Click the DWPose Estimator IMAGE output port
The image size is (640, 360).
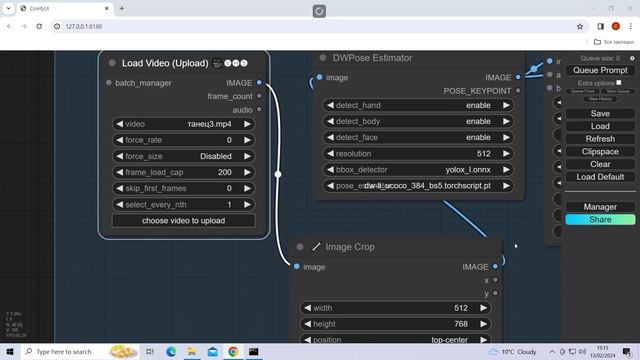[518, 77]
